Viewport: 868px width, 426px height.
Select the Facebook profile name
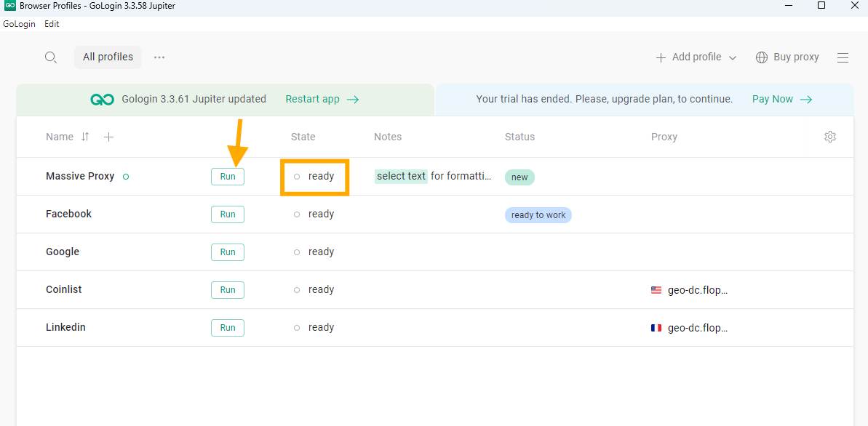coord(68,214)
